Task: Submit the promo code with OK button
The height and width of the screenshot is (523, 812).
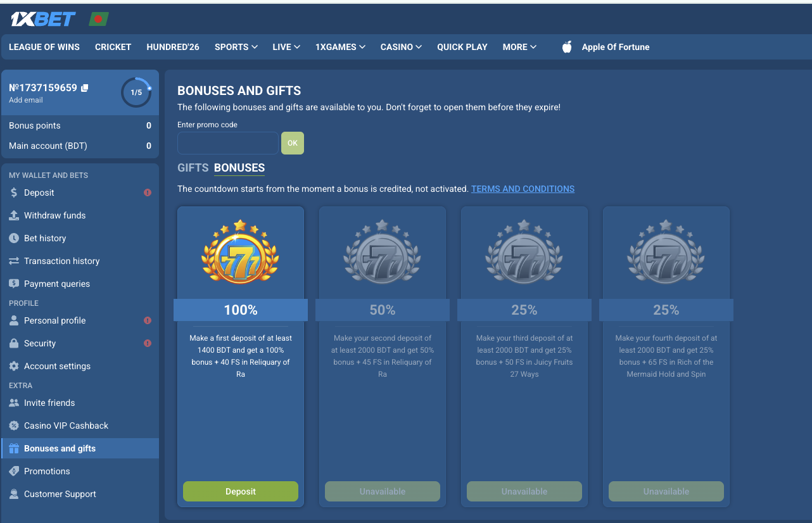Action: pos(293,143)
